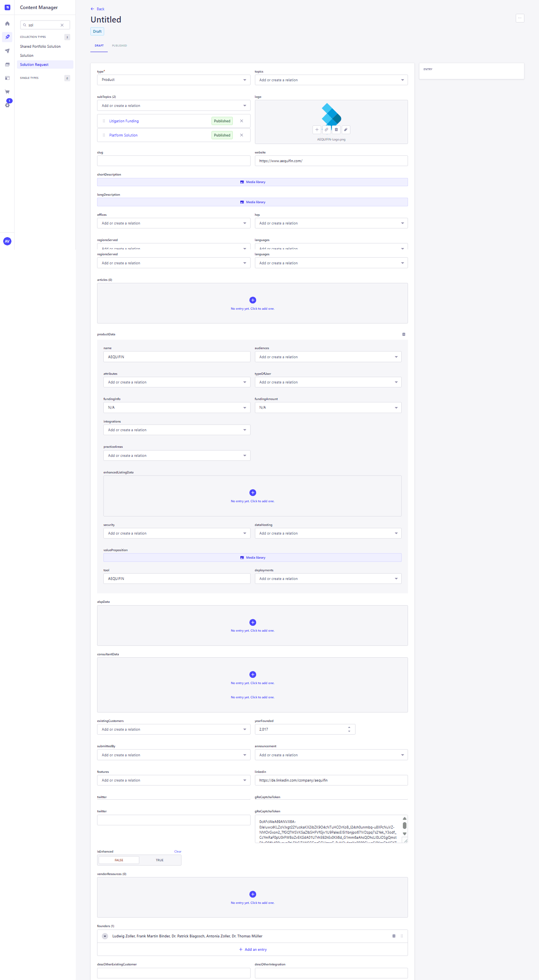Click Add an entry under founders

click(x=253, y=950)
